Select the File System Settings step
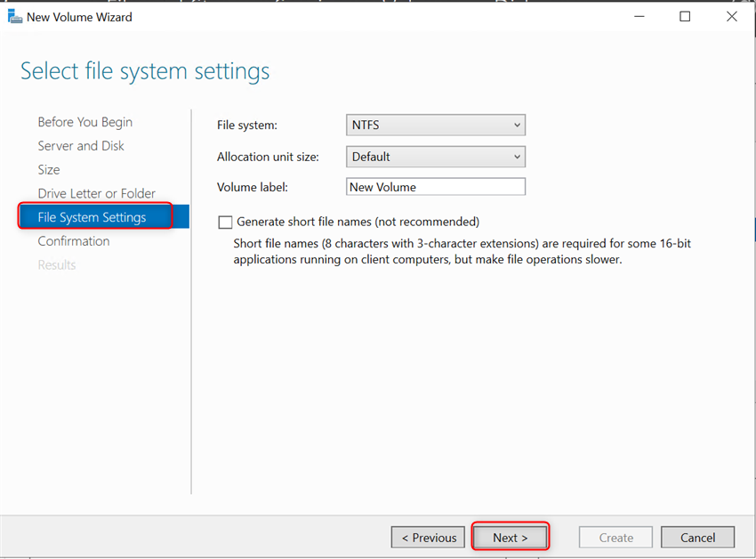This screenshot has height=559, width=756. 92,216
